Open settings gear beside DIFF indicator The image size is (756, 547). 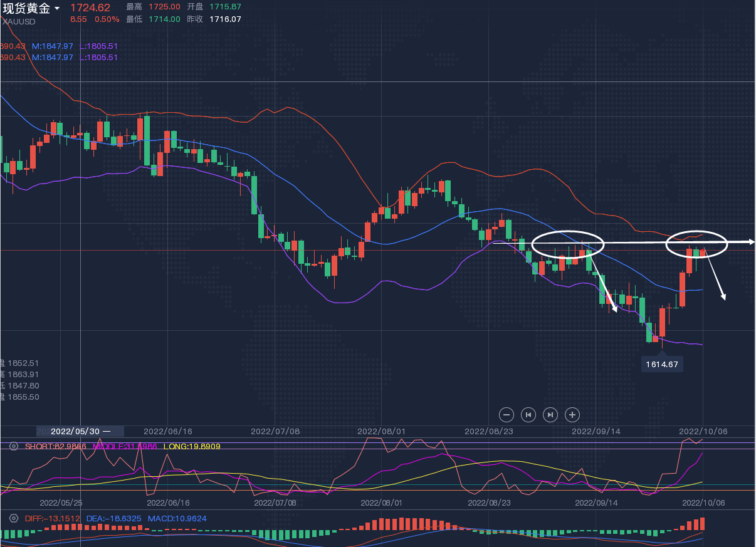point(14,519)
